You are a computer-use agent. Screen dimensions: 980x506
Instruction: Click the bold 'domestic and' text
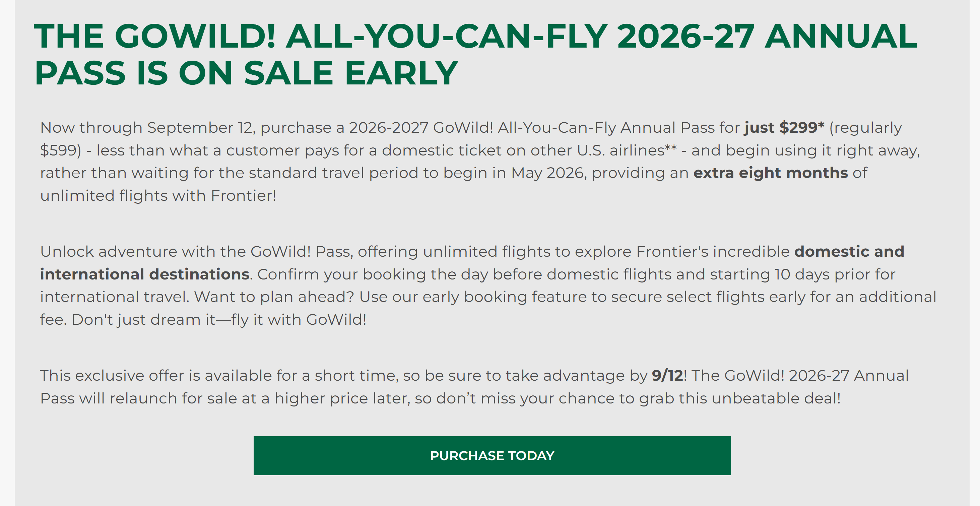coord(849,251)
